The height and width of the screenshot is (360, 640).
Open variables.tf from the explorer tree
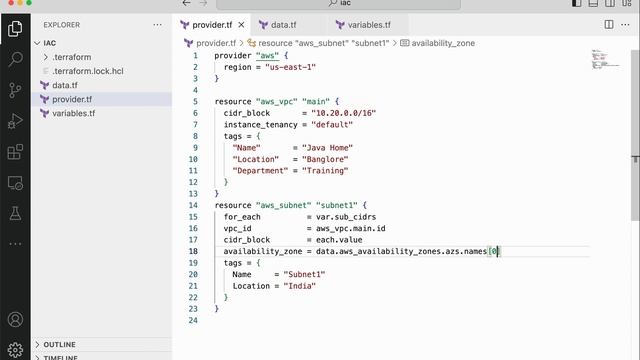73,113
